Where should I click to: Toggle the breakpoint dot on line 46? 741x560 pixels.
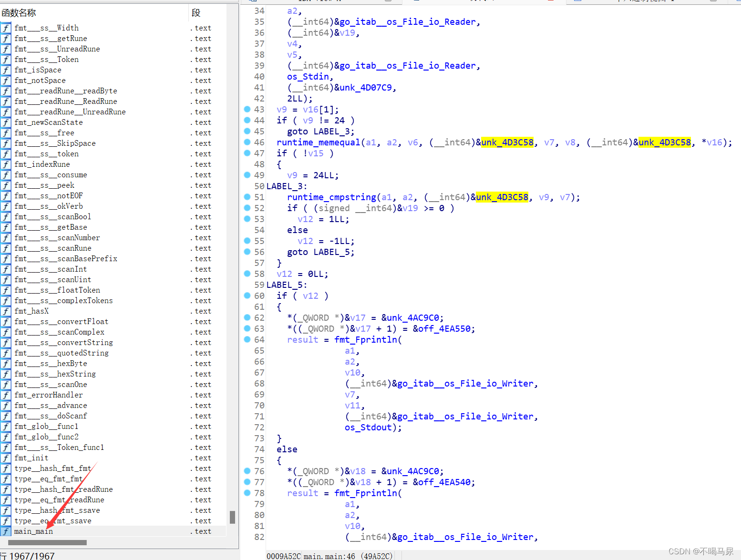247,142
